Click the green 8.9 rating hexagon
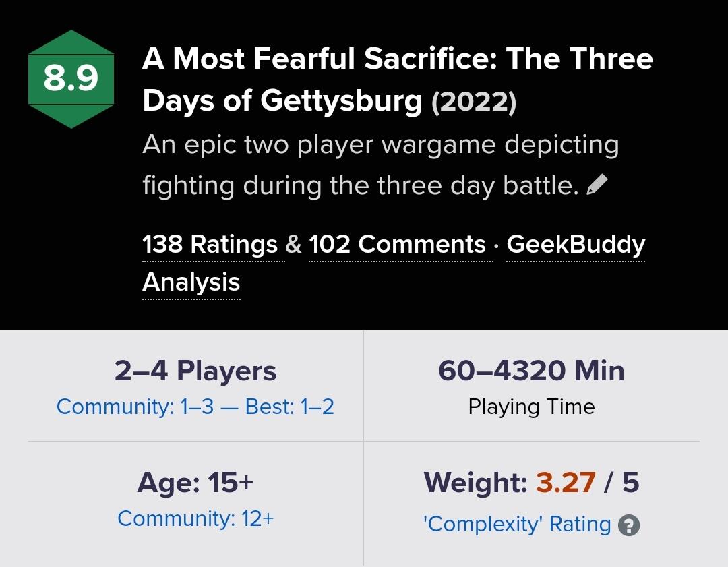This screenshot has height=567, width=728. 71,79
